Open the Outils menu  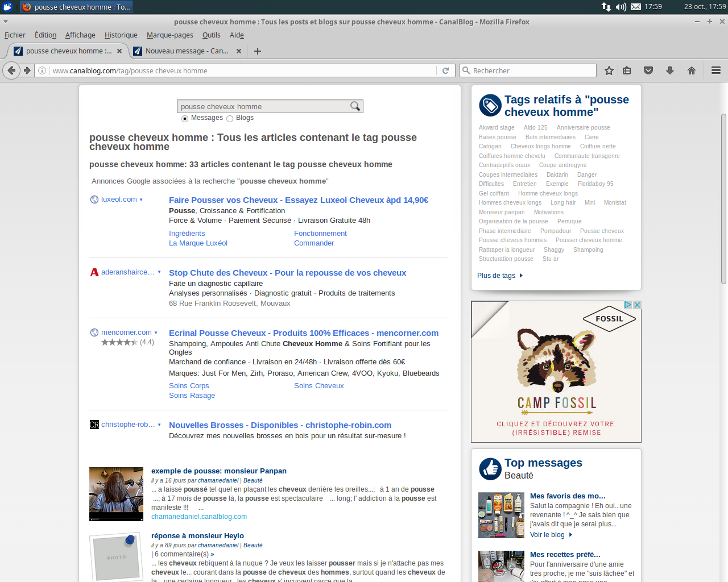point(212,35)
